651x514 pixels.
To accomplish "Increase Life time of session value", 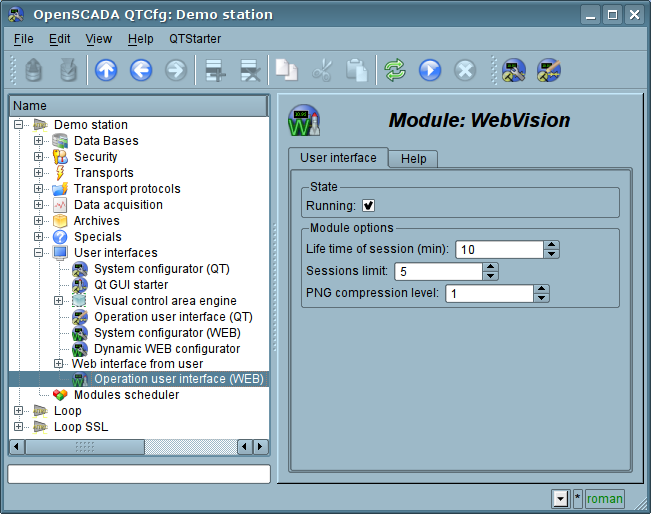I will pos(551,245).
